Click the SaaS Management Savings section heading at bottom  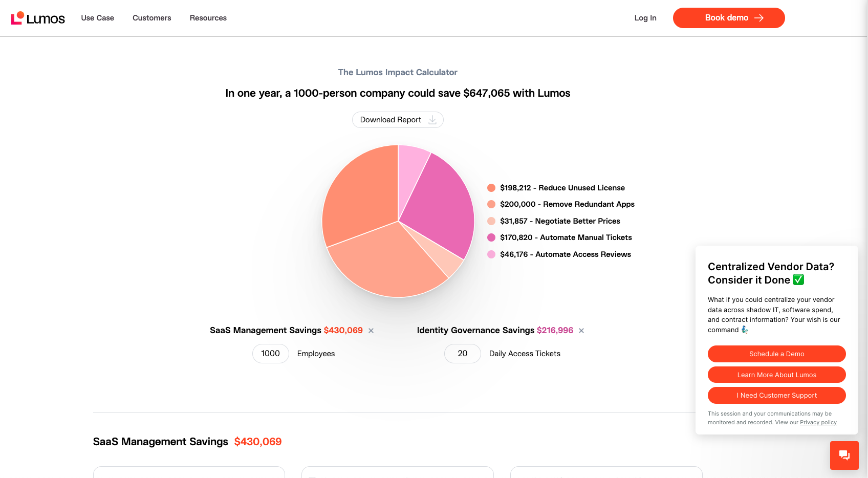pyautogui.click(x=160, y=442)
